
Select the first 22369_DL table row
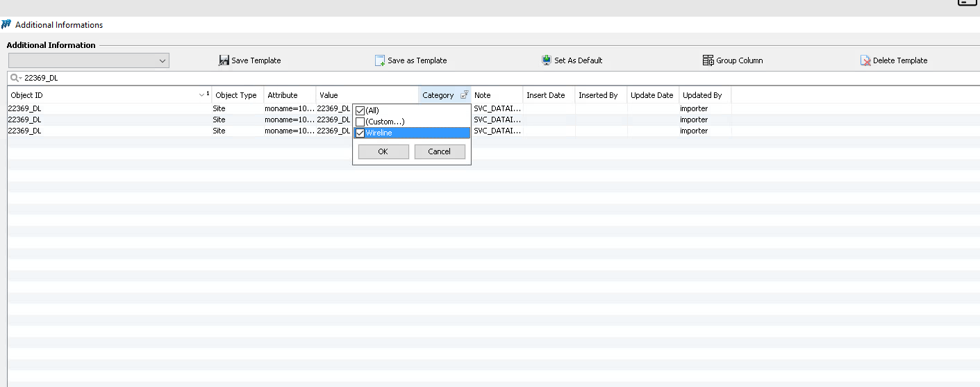104,108
